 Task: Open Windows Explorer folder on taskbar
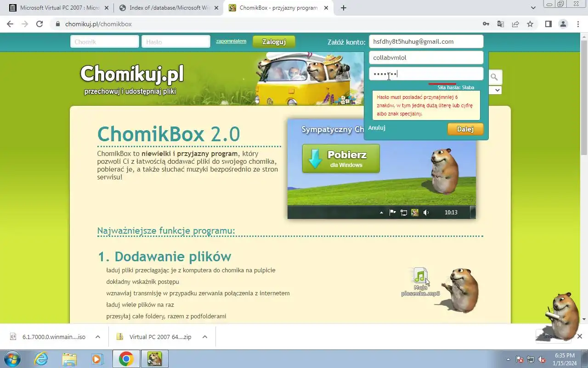click(69, 359)
